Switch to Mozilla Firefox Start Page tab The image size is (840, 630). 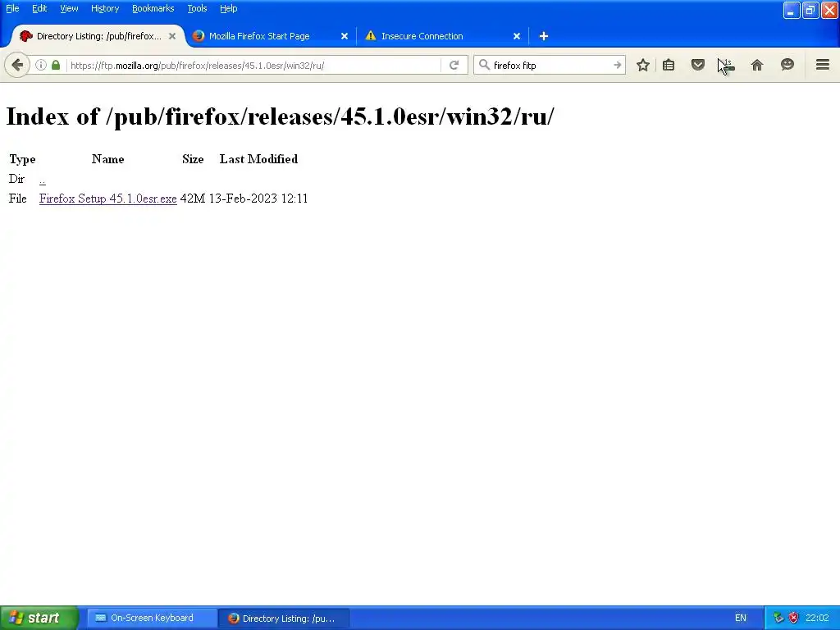click(259, 36)
